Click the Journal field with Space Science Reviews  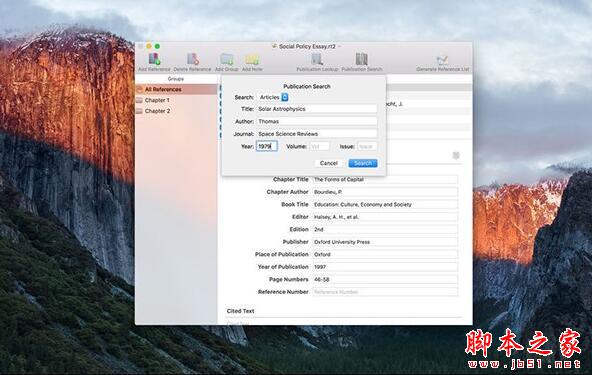[317, 134]
